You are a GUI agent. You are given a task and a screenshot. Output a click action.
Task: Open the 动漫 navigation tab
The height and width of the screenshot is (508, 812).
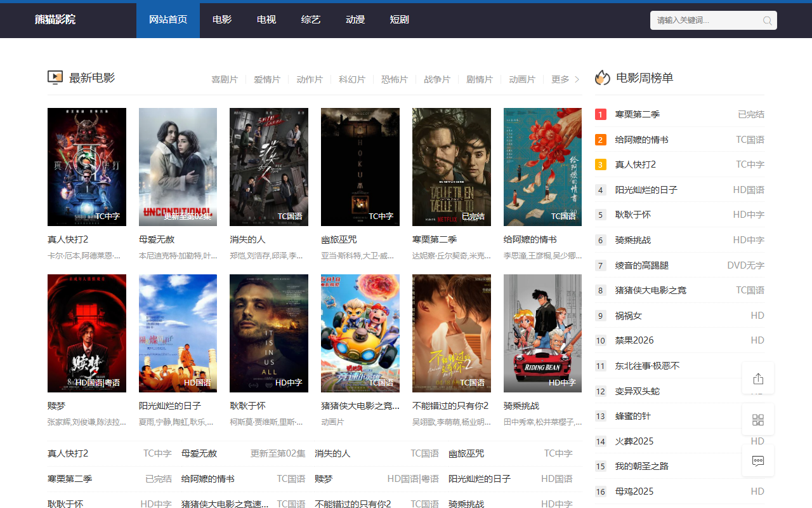coord(355,20)
